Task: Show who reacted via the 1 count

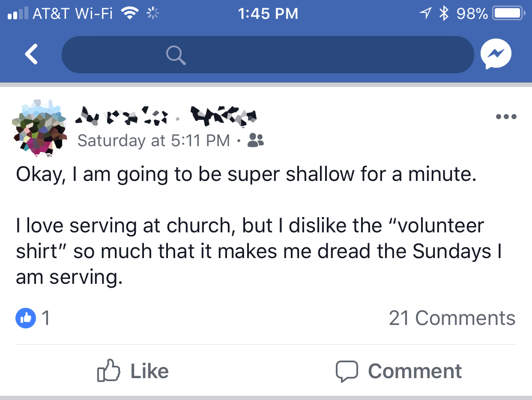Action: (45, 318)
